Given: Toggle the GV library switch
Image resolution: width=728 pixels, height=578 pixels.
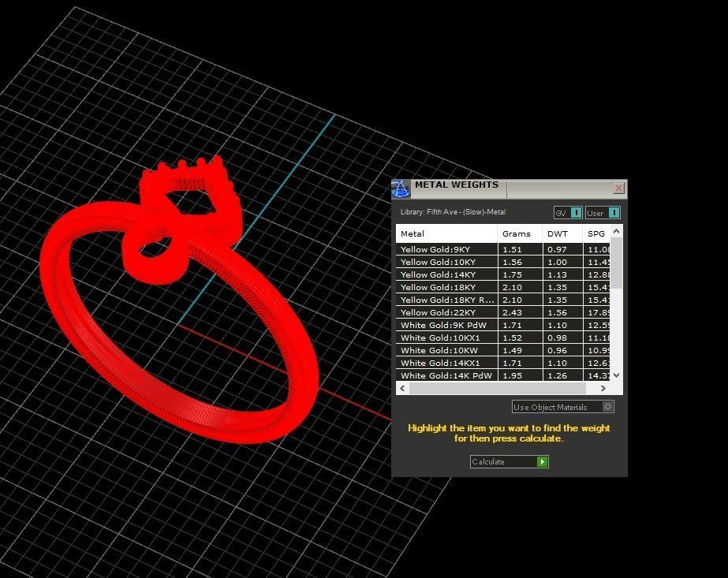Looking at the screenshot, I should (567, 213).
